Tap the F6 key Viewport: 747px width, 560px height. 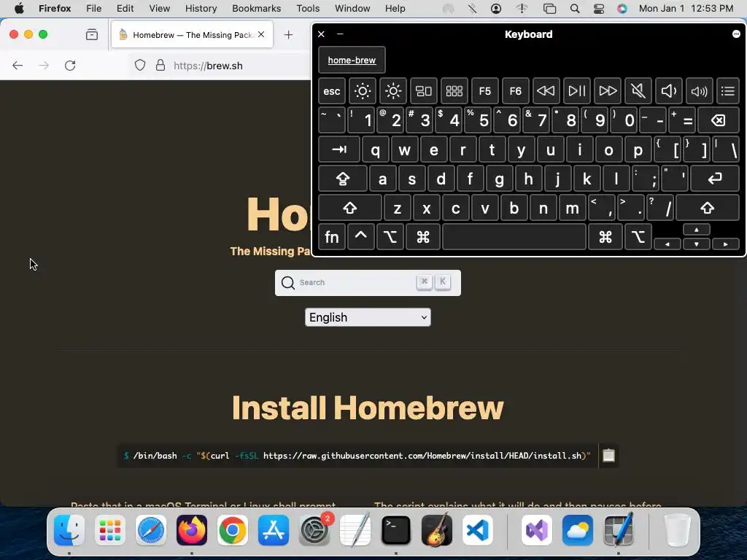(516, 91)
